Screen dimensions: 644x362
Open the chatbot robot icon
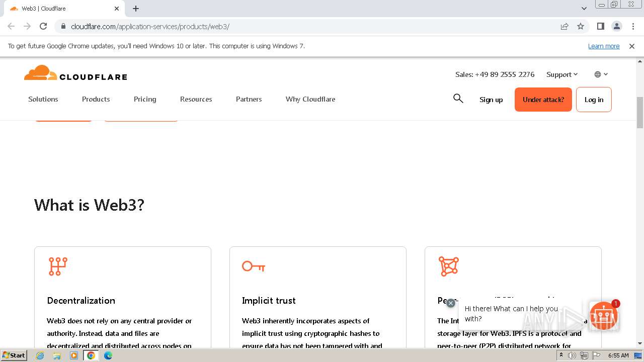point(603,316)
